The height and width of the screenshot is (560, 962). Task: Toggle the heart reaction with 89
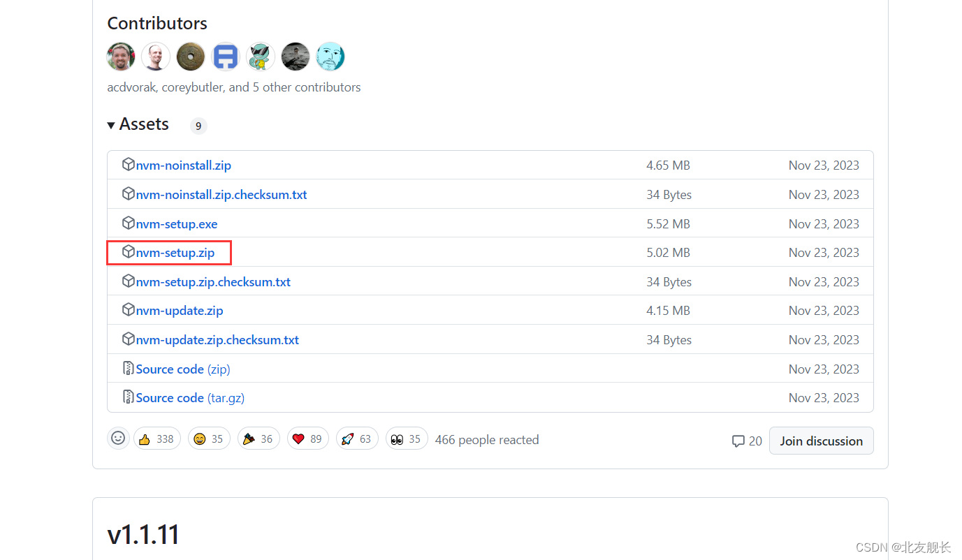tap(307, 439)
